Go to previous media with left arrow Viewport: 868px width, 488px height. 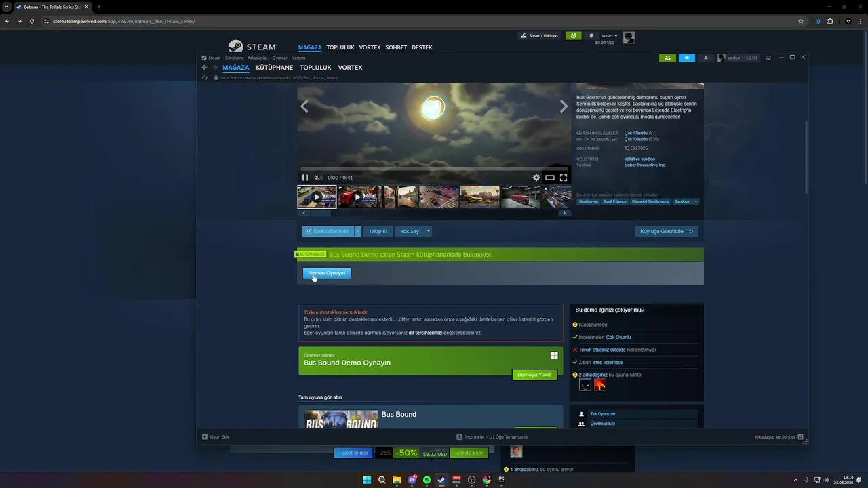tap(304, 106)
